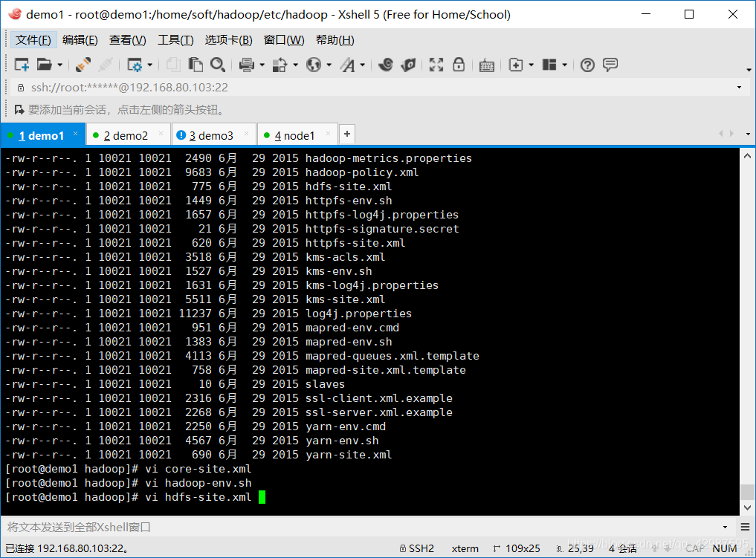Open the 文件(F) menu
Viewport: 756px width, 558px height.
[33, 40]
